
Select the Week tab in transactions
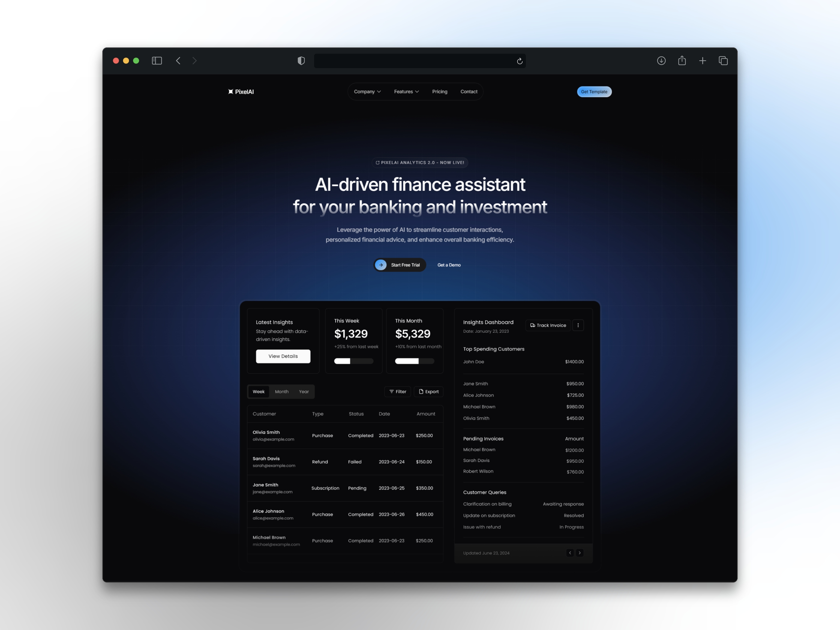click(x=259, y=391)
